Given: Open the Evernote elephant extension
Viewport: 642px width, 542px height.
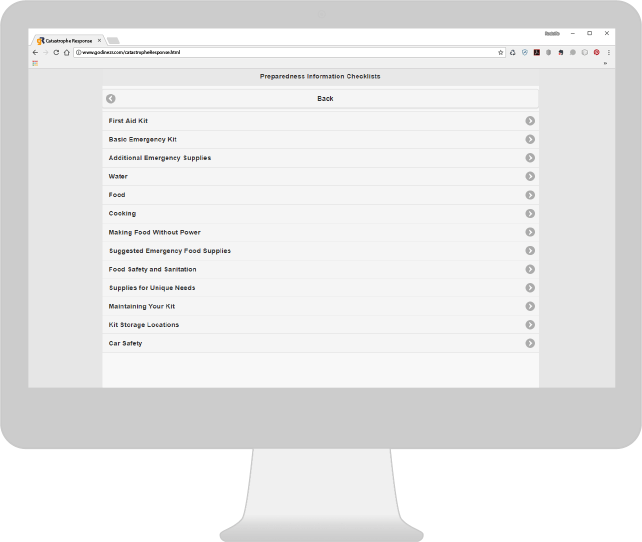Looking at the screenshot, I should [x=561, y=52].
